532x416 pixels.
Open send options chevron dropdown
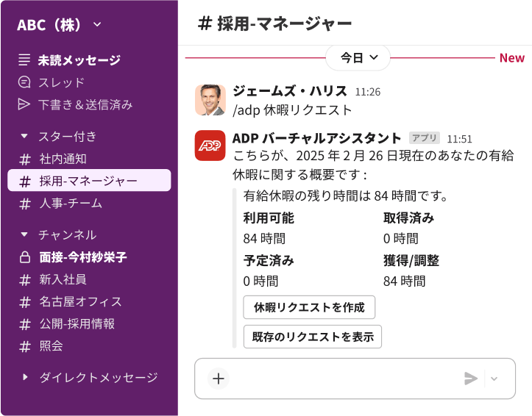point(494,379)
